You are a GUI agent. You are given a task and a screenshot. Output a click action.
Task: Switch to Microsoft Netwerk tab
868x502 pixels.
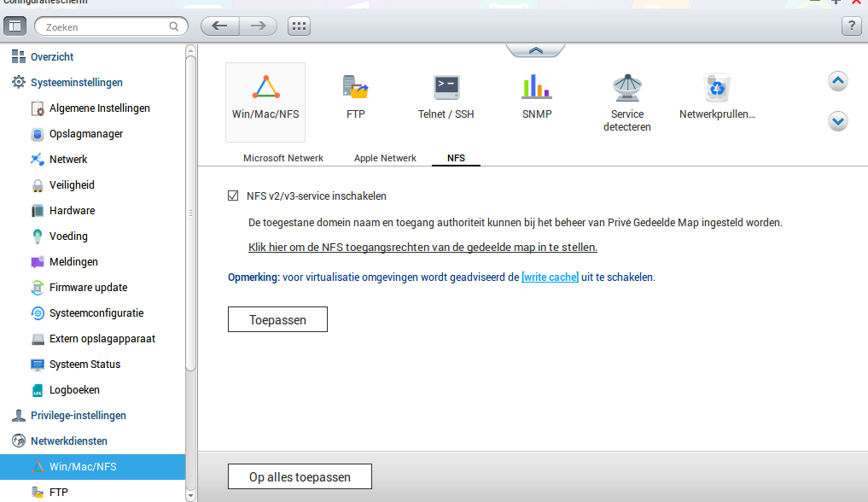pyautogui.click(x=283, y=158)
